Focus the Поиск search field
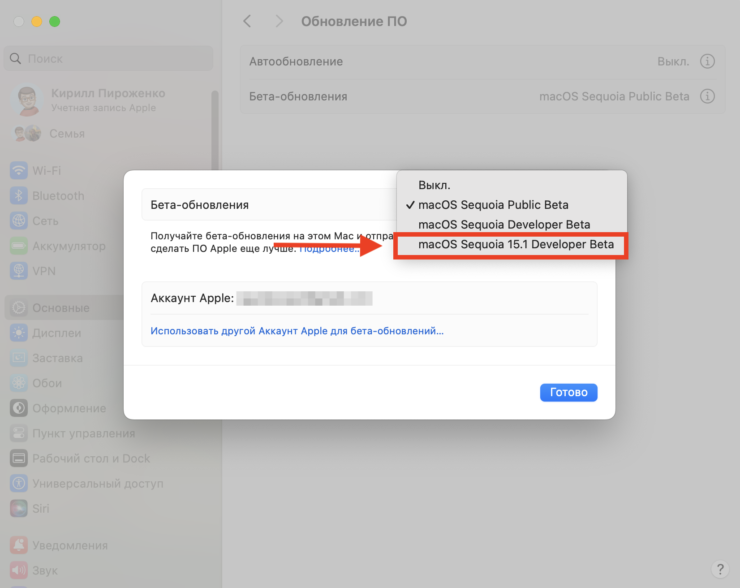This screenshot has width=740, height=588. [109, 59]
